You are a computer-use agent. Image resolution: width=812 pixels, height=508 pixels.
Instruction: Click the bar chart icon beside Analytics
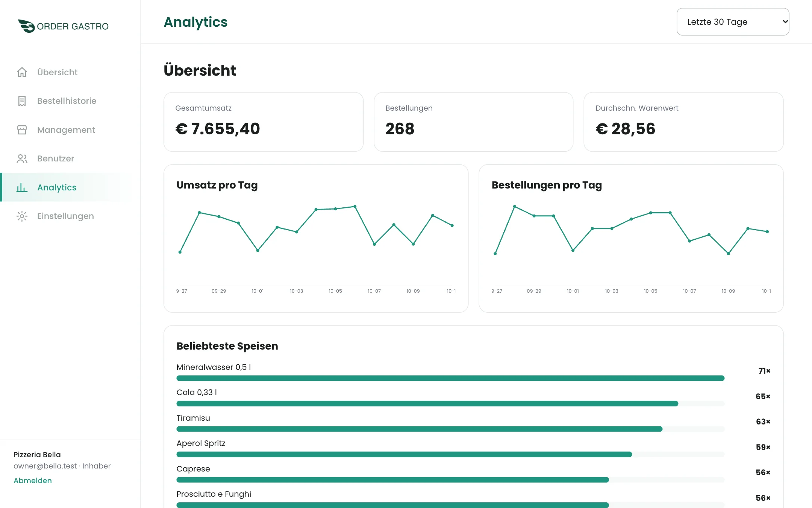(22, 187)
